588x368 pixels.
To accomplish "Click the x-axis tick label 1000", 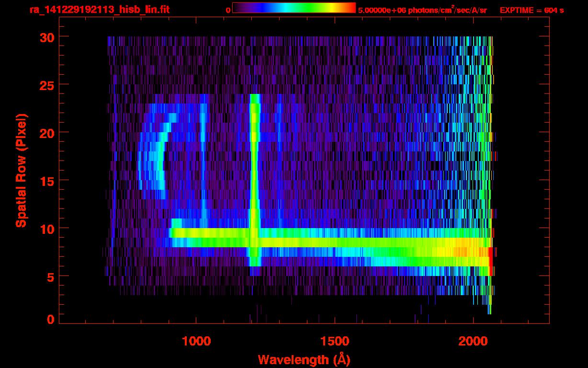I will (196, 341).
